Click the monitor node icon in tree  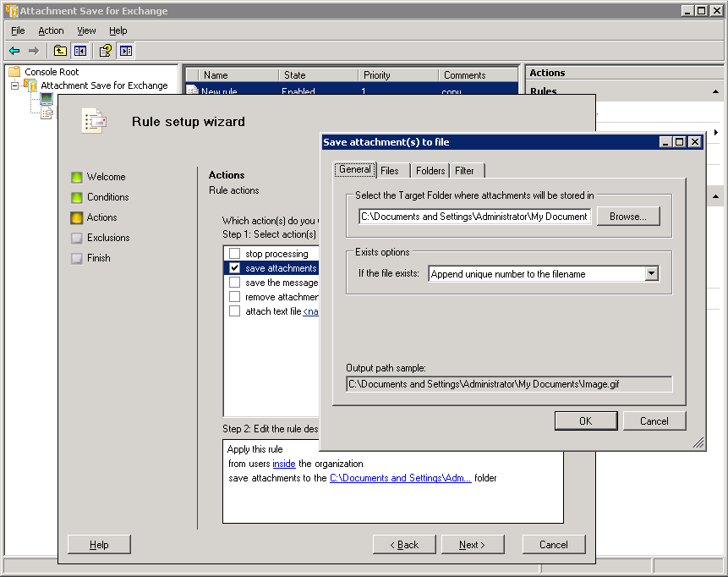[x=47, y=98]
